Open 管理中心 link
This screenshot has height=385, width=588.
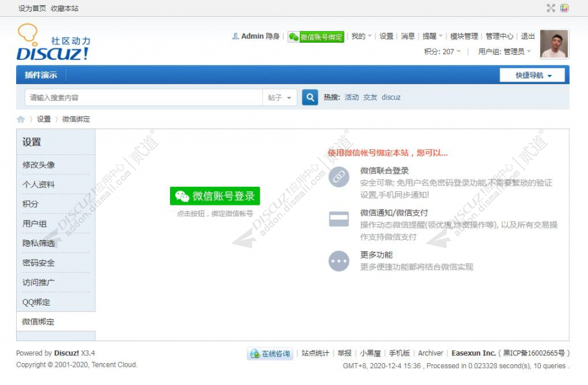[x=499, y=36]
